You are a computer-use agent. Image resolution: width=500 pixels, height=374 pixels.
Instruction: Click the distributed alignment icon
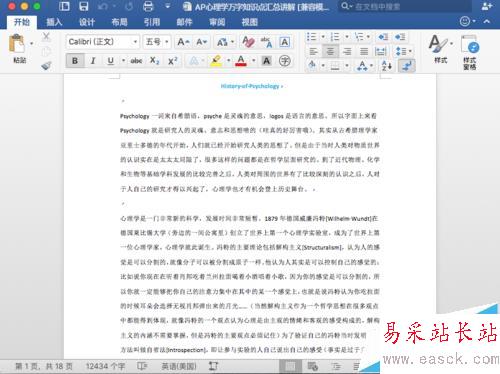(x=381, y=51)
